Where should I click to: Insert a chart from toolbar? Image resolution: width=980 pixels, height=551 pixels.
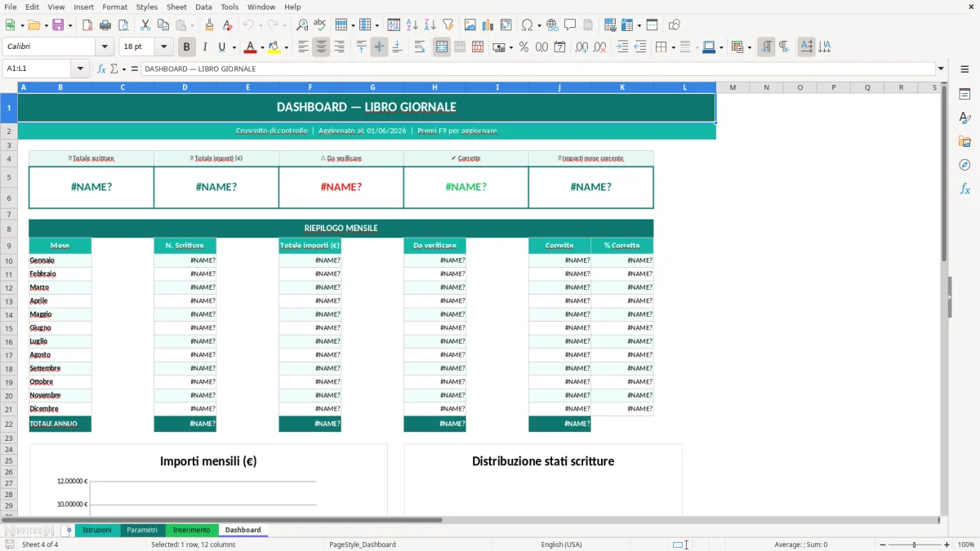click(x=488, y=25)
